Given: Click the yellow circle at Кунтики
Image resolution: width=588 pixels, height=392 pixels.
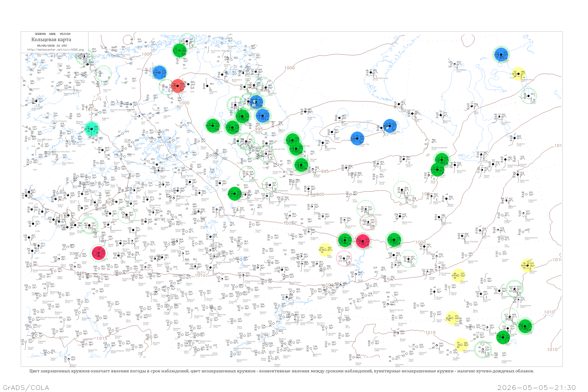Looking at the screenshot, I should pos(527,265).
